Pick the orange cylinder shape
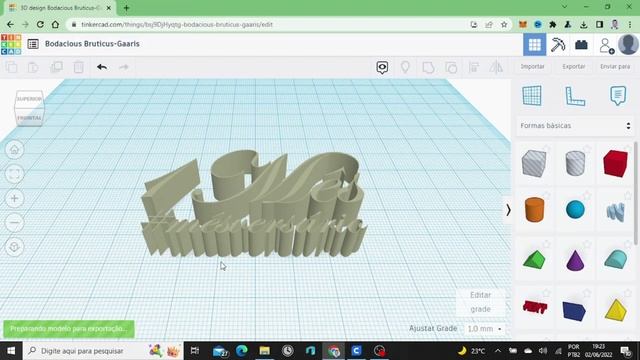This screenshot has width=640, height=360. [x=534, y=210]
